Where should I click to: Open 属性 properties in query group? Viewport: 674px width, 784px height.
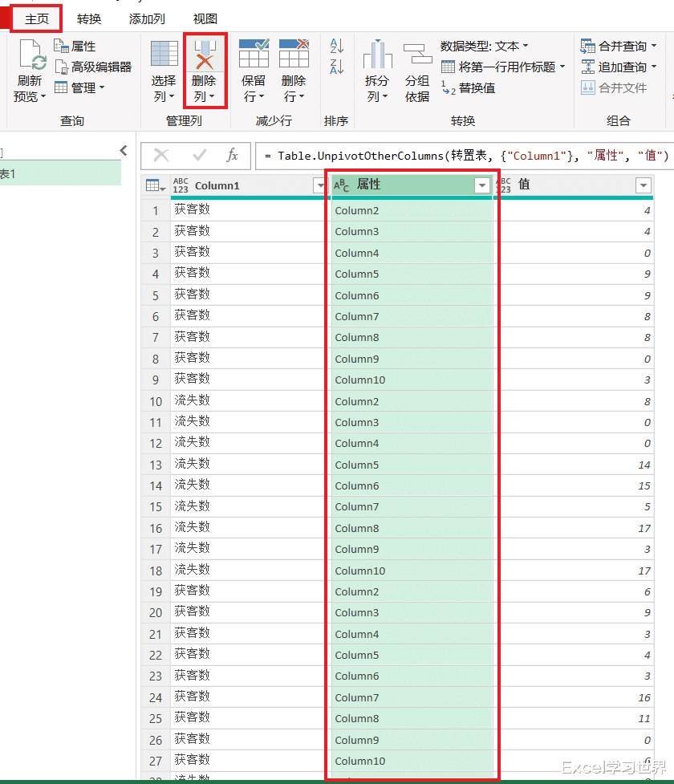click(x=75, y=47)
